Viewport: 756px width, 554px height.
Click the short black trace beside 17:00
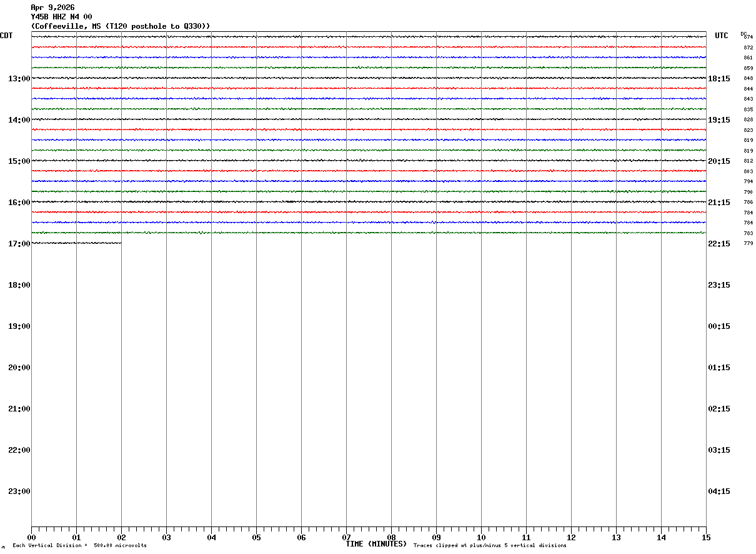click(76, 243)
